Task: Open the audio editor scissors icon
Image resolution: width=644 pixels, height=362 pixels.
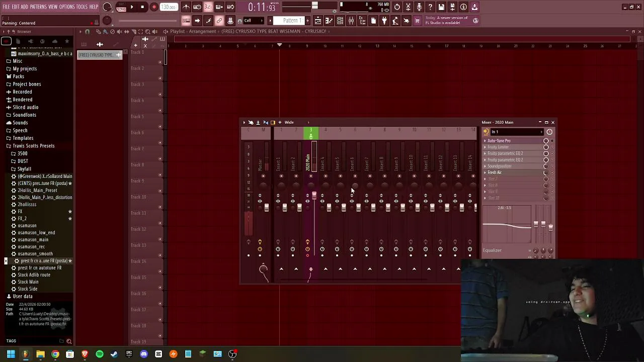Action: pyautogui.click(x=408, y=7)
